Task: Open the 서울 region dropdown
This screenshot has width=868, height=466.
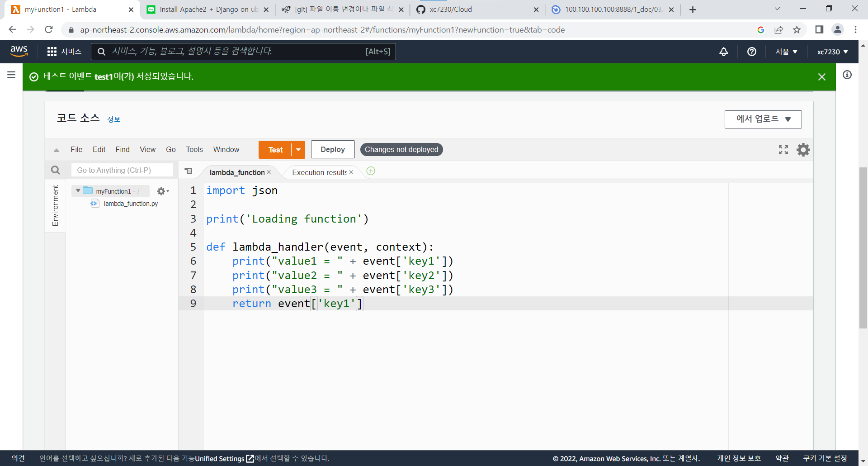Action: [787, 52]
